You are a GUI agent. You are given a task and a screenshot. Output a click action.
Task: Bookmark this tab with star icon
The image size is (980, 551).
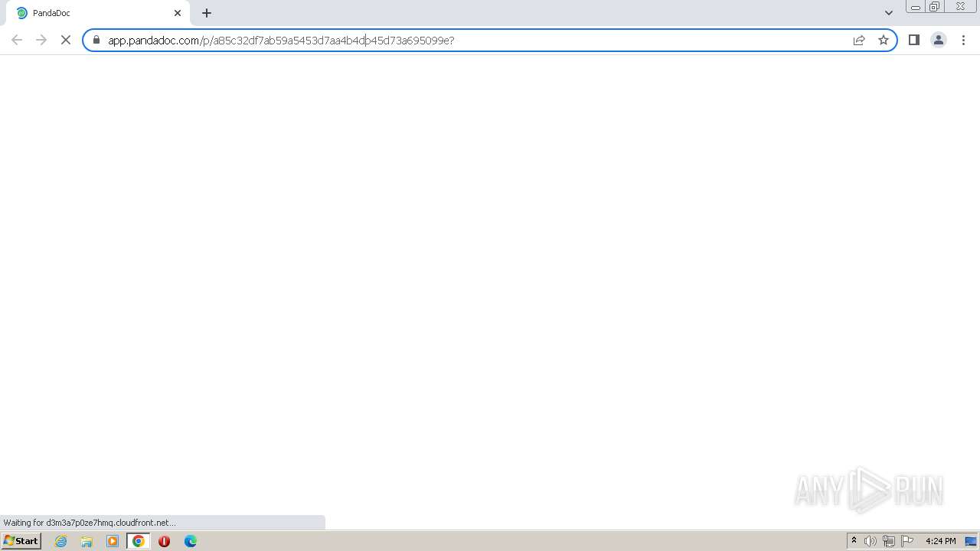tap(884, 40)
